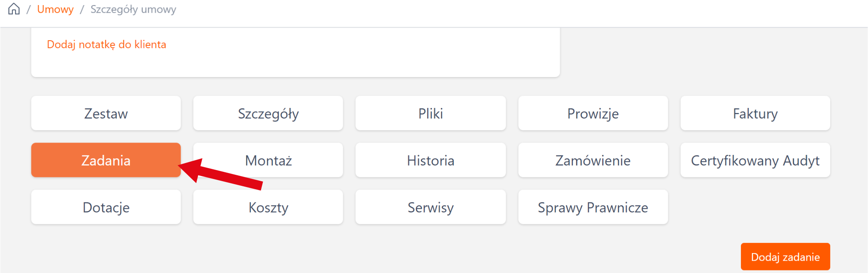Viewport: 868px width, 273px height.
Task: Go to the Serwisy tab
Action: (431, 207)
